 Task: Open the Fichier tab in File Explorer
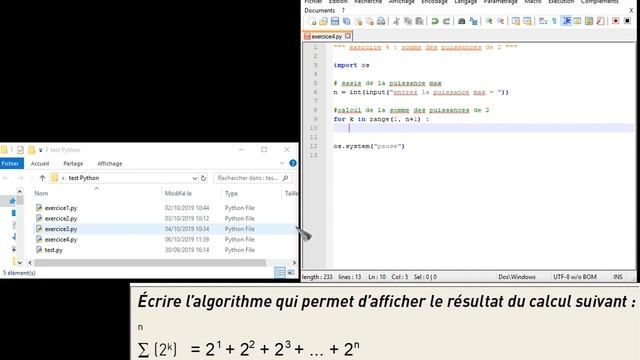click(x=11, y=163)
